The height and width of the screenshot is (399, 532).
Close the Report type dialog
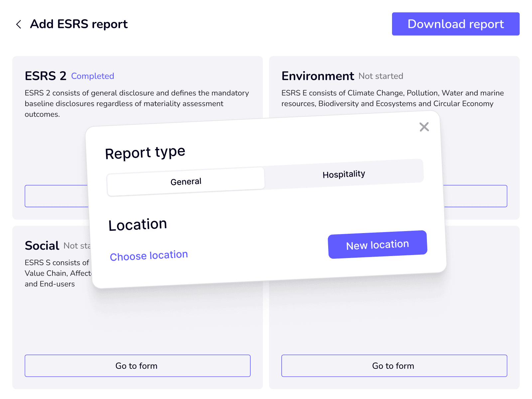(424, 127)
